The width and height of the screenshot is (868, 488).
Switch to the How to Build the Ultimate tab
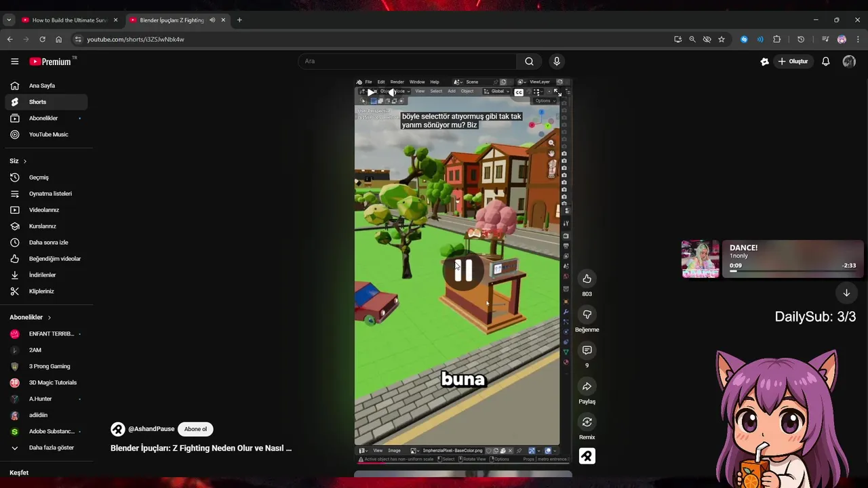coord(69,20)
